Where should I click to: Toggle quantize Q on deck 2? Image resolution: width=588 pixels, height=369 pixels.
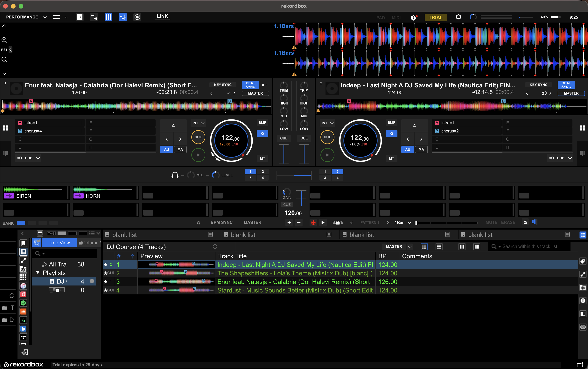pos(391,134)
